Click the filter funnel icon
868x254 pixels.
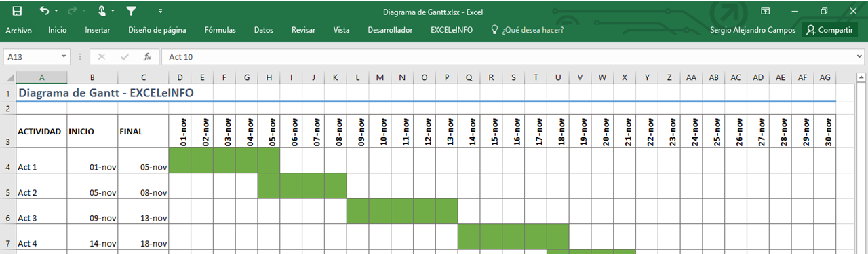(x=131, y=11)
